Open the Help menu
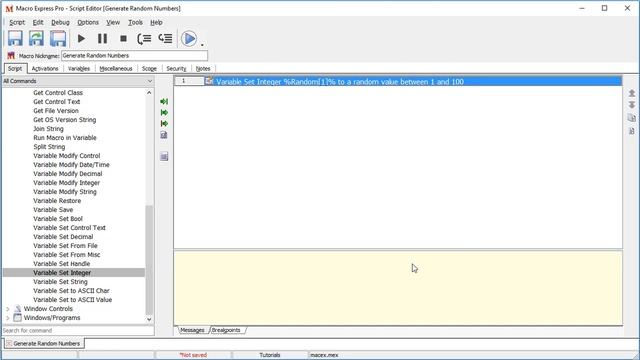 [x=156, y=22]
